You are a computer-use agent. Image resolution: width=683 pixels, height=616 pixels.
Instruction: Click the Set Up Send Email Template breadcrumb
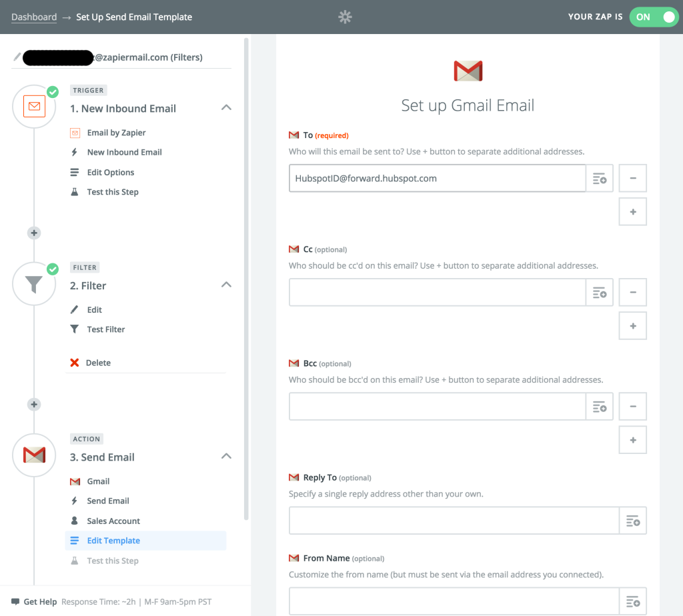point(134,17)
